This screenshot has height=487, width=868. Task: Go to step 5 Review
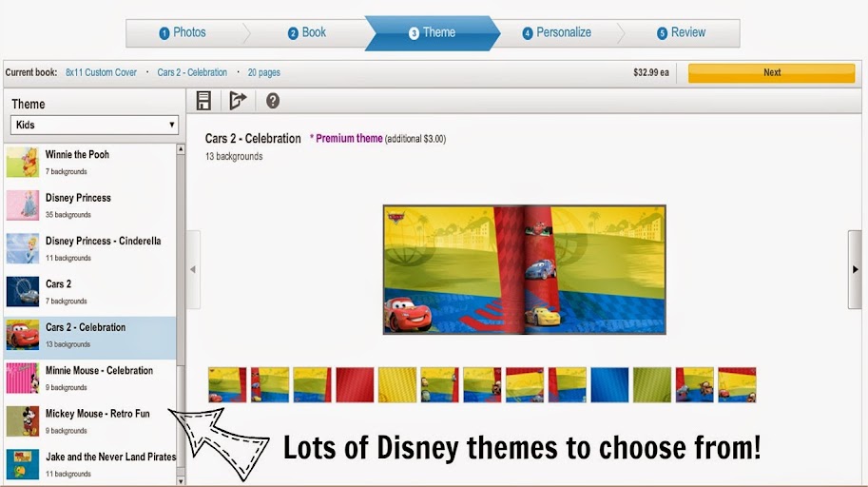pyautogui.click(x=681, y=32)
